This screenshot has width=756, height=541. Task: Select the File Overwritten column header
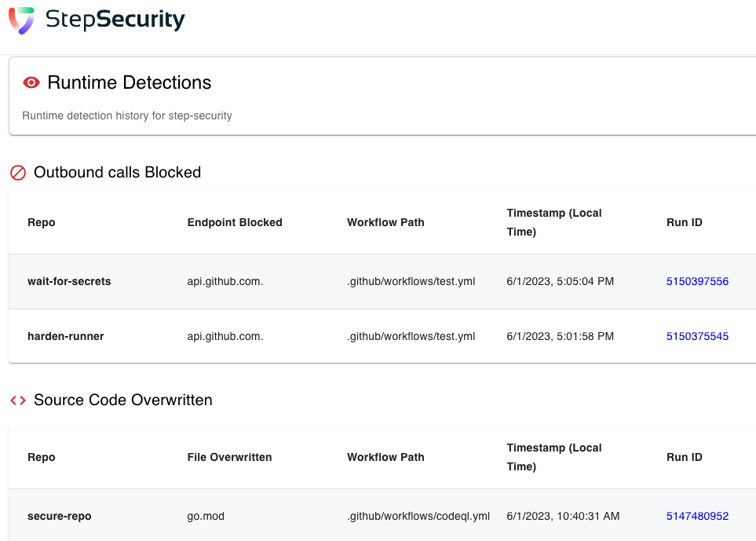228,457
